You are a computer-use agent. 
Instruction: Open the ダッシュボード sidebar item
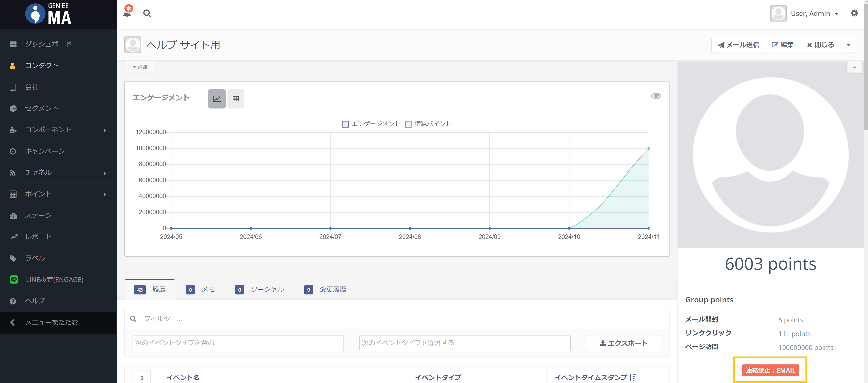tap(48, 44)
